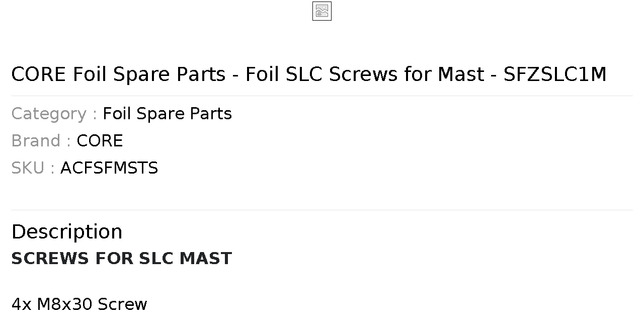Click the divider line below the title
Image resolution: width=644 pixels, height=325 pixels.
[x=322, y=96]
